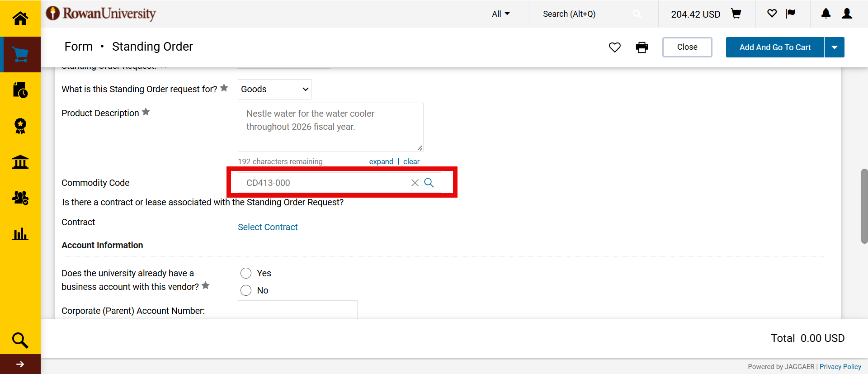Open the Reporting bar chart icon
The height and width of the screenshot is (374, 868).
coord(20,234)
